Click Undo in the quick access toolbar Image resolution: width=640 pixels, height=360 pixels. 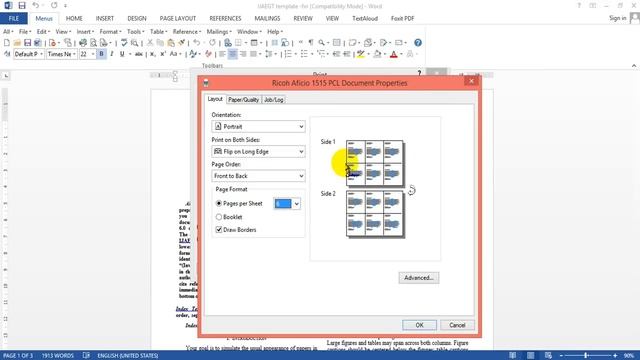[x=36, y=6]
